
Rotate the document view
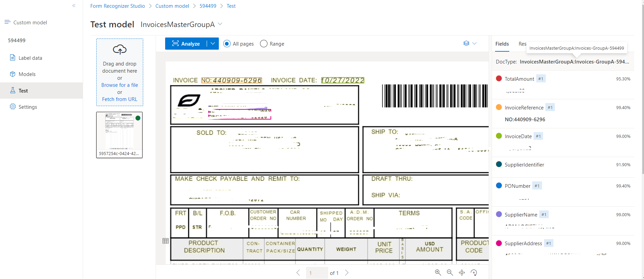point(474,272)
